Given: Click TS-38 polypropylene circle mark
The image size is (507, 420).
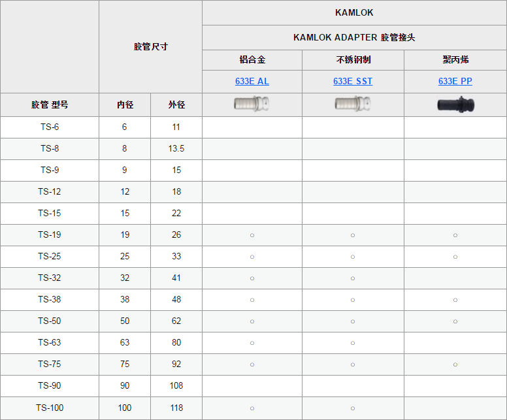Looking at the screenshot, I should (455, 300).
